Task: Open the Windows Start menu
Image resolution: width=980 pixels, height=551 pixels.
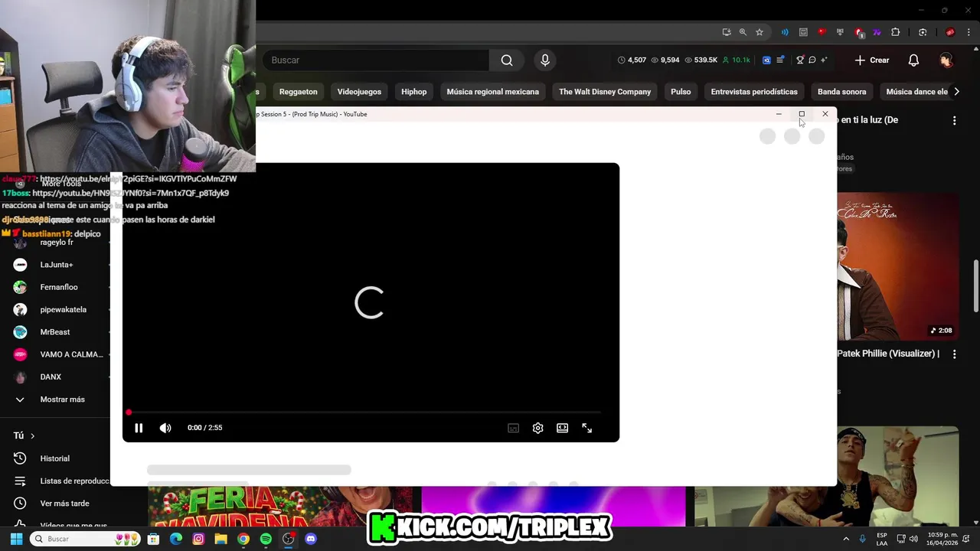Action: (x=16, y=539)
